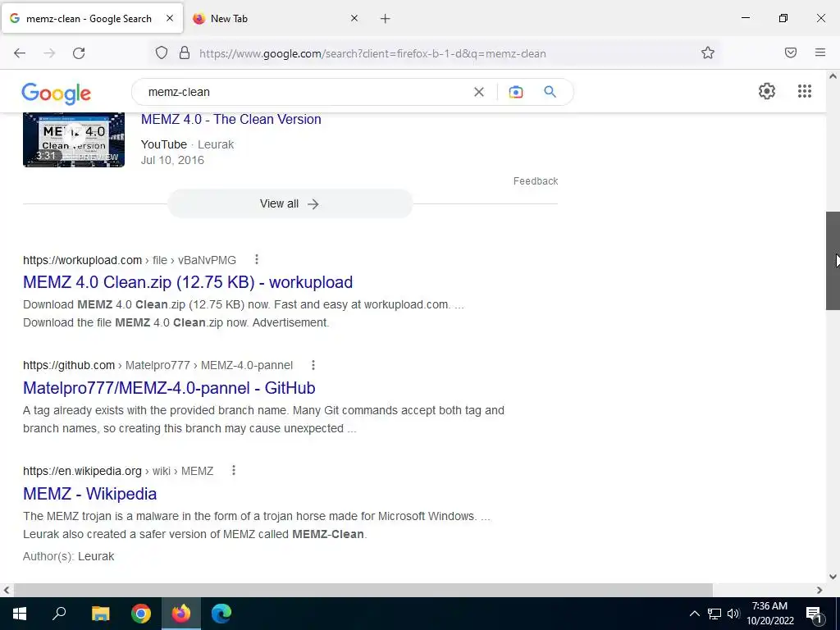The image size is (840, 630).
Task: Select Firefox in the taskbar
Action: [181, 614]
